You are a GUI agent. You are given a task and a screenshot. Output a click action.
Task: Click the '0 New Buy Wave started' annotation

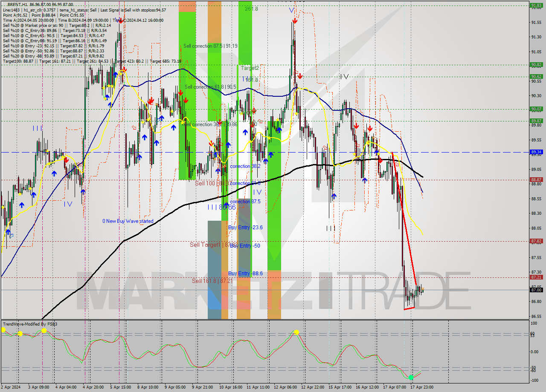128,221
